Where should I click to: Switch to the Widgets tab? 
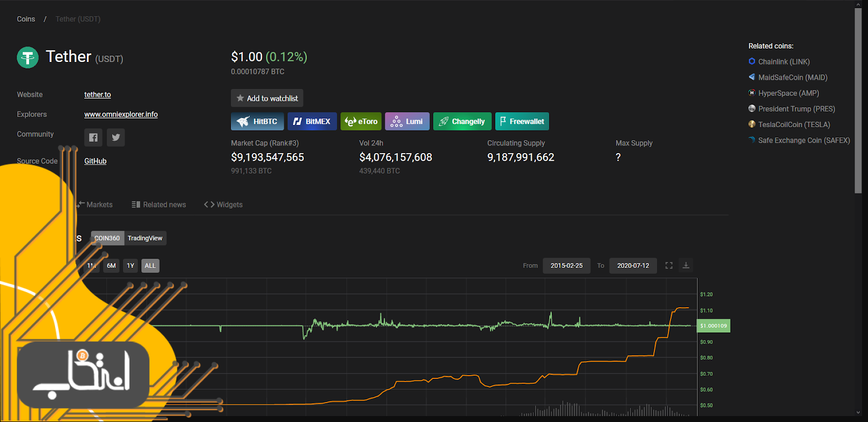coord(223,205)
